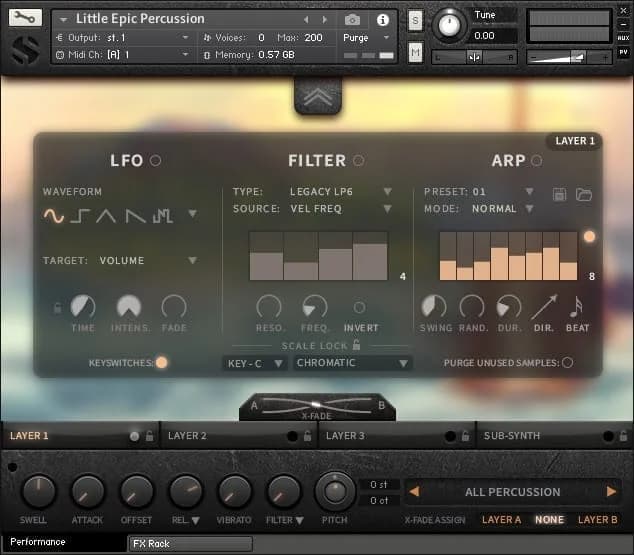This screenshot has width=634, height=555.
Task: Open the wrench instrument edit icon
Action: pyautogui.click(x=25, y=17)
